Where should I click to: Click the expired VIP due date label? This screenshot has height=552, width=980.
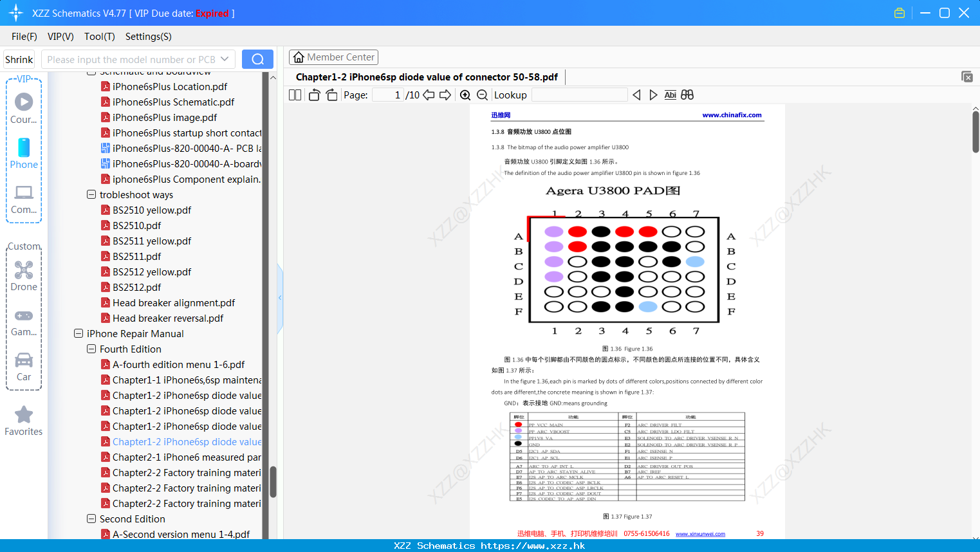pyautogui.click(x=212, y=13)
